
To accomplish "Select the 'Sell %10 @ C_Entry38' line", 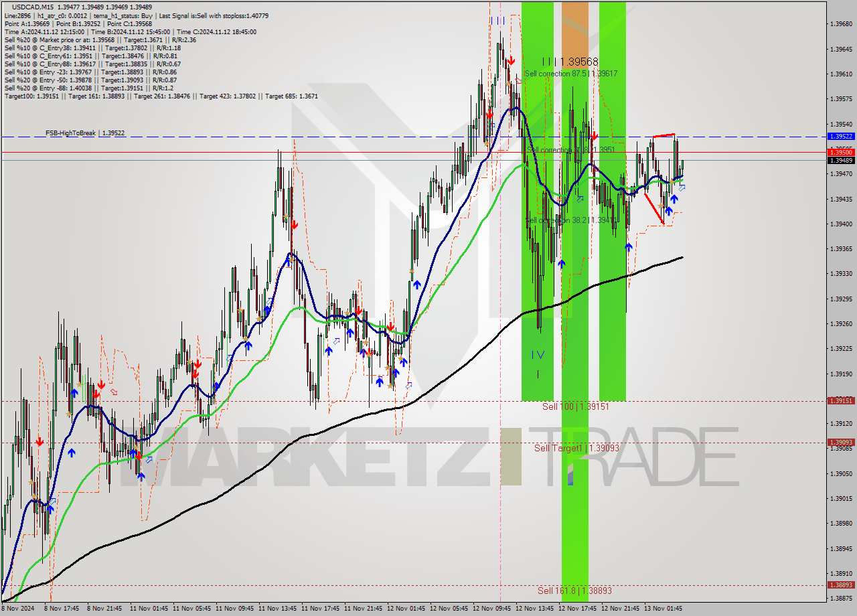I will coord(92,48).
